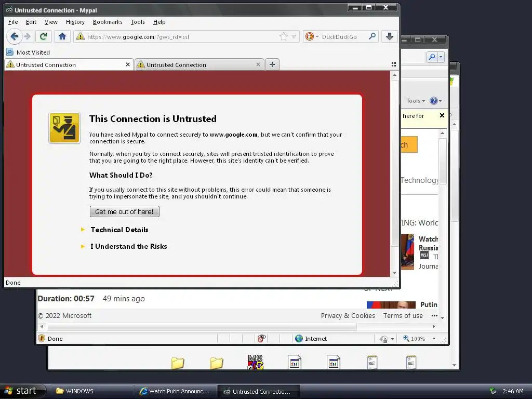Select the second yellow folder in WINDOWS window
532x399 pixels.
[x=217, y=363]
